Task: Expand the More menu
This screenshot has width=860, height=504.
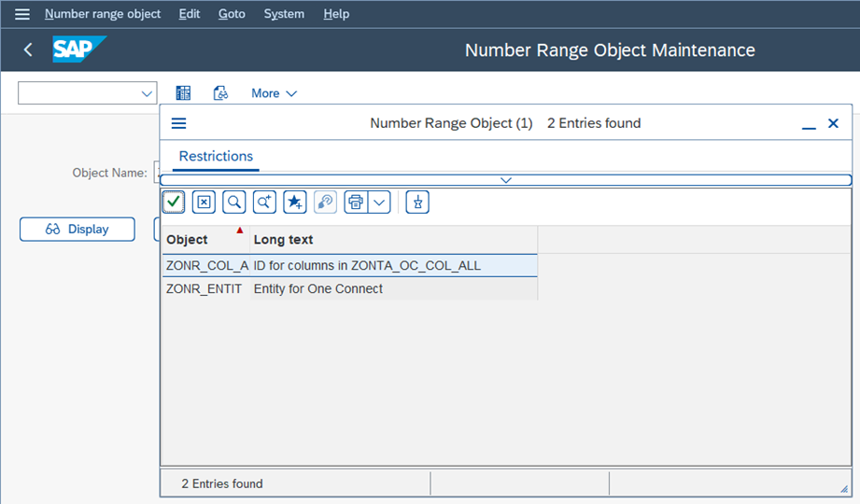Action: click(x=274, y=93)
